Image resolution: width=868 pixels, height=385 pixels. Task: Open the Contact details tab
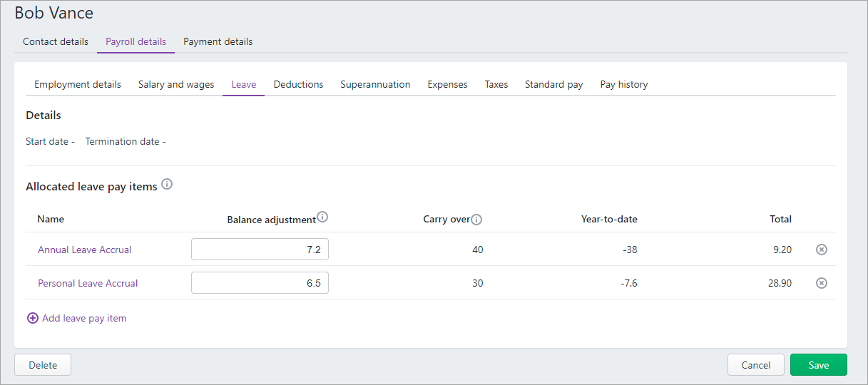coord(56,41)
